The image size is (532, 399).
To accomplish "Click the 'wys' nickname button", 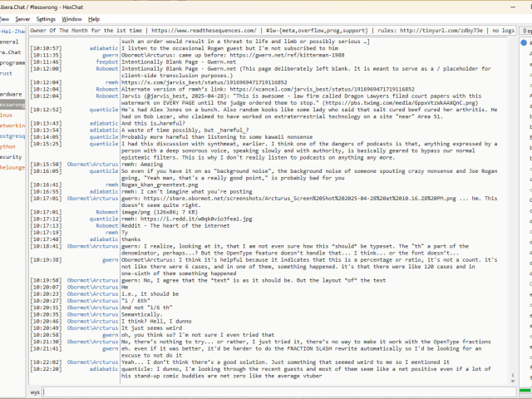I will tap(36, 392).
